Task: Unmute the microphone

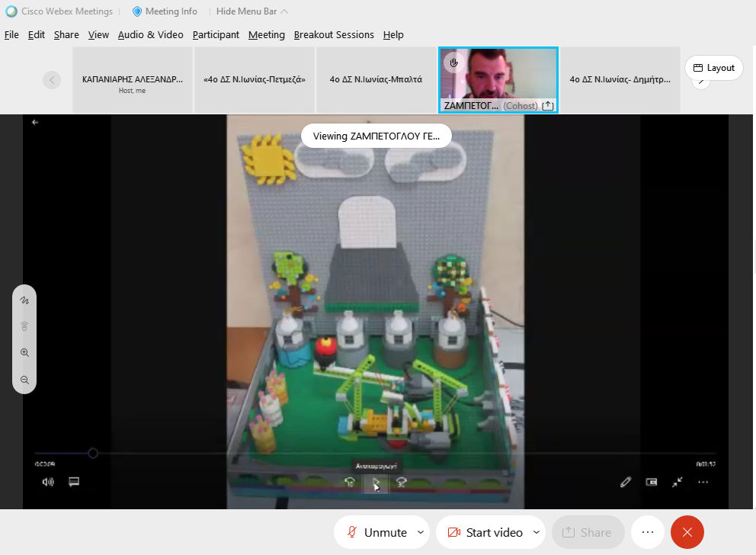Action: pyautogui.click(x=376, y=532)
